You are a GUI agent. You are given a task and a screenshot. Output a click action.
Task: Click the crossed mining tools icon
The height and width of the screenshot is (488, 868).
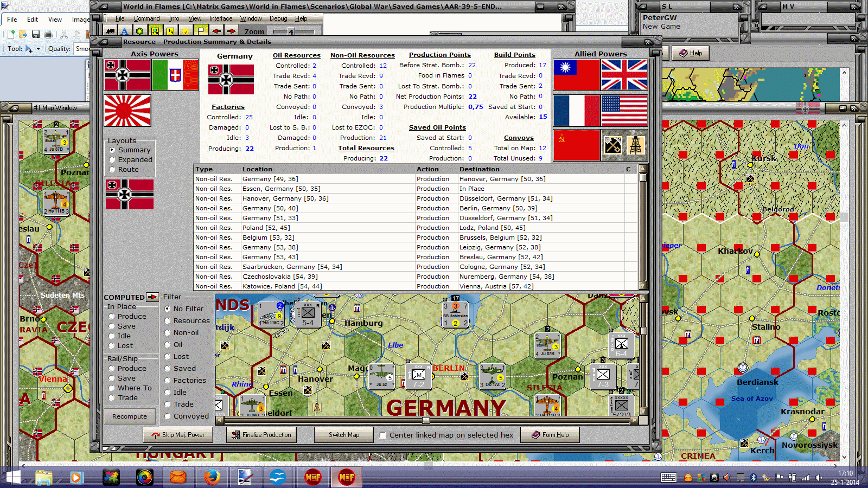(613, 145)
